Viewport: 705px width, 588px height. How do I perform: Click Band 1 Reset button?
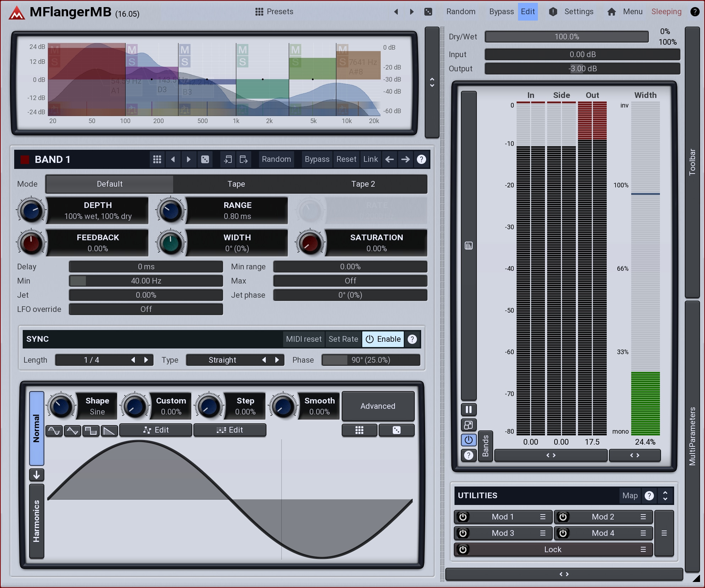pos(346,159)
